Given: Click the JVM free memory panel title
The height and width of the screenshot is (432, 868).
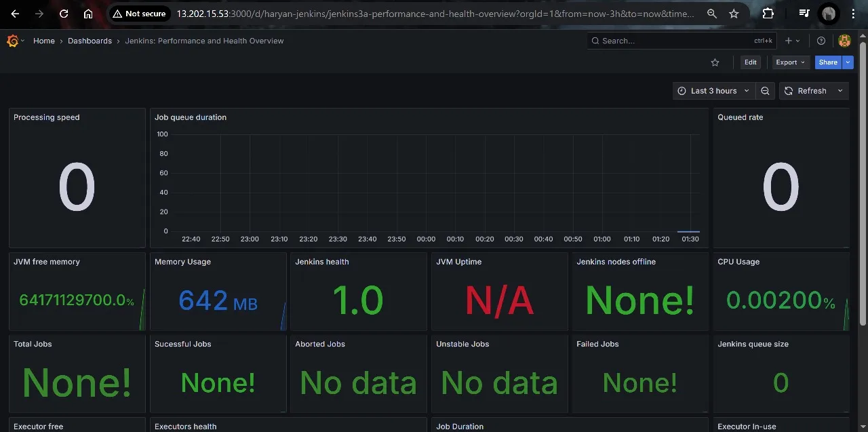Looking at the screenshot, I should (x=47, y=262).
